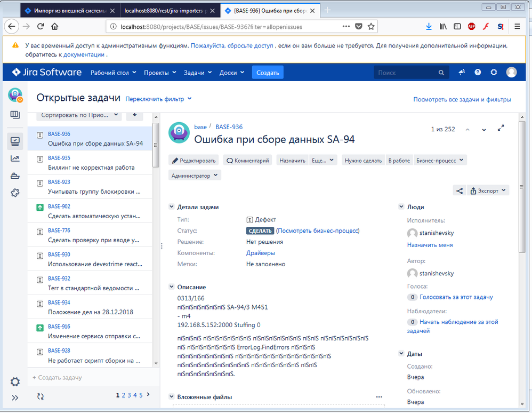Refresh the issue list with the circular arrows icon
Viewport: 532px width, 413px height.
[40, 396]
